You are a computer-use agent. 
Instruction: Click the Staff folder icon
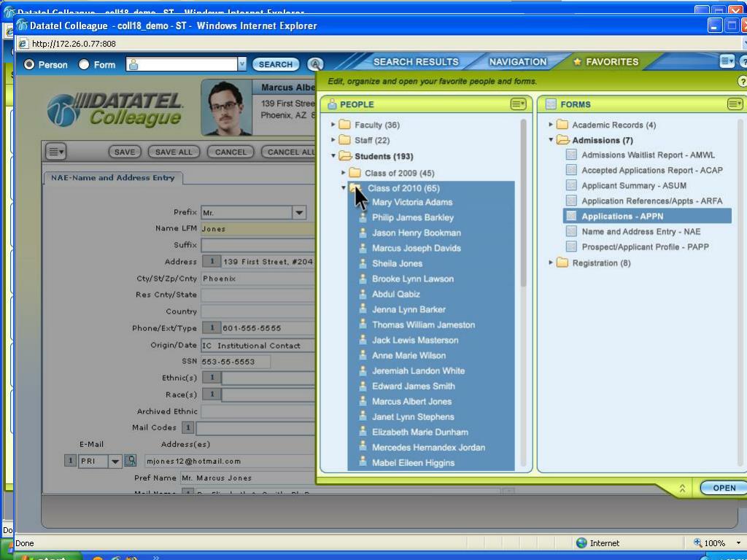coord(344,139)
